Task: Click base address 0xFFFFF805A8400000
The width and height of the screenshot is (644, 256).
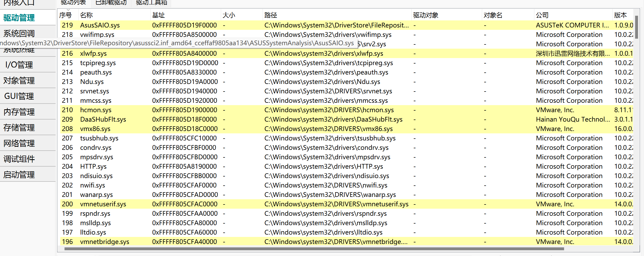Action: 185,53
